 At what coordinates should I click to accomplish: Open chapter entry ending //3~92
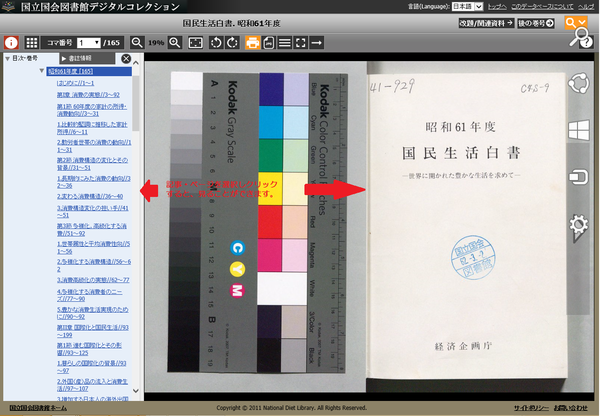click(x=88, y=95)
